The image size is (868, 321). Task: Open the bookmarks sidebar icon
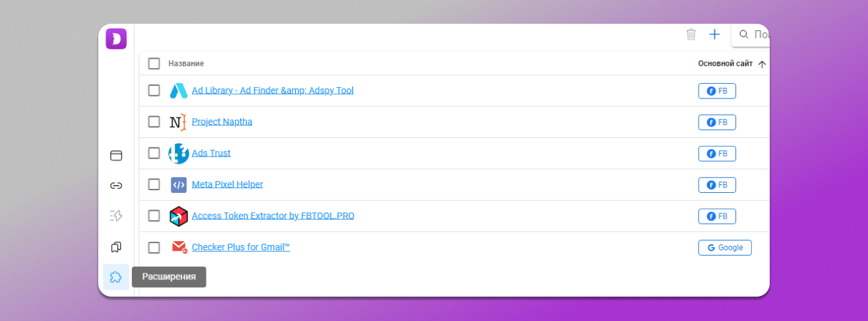point(116,247)
